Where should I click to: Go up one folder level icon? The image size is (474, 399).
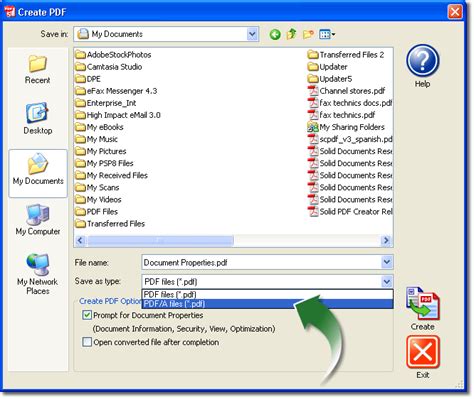291,34
